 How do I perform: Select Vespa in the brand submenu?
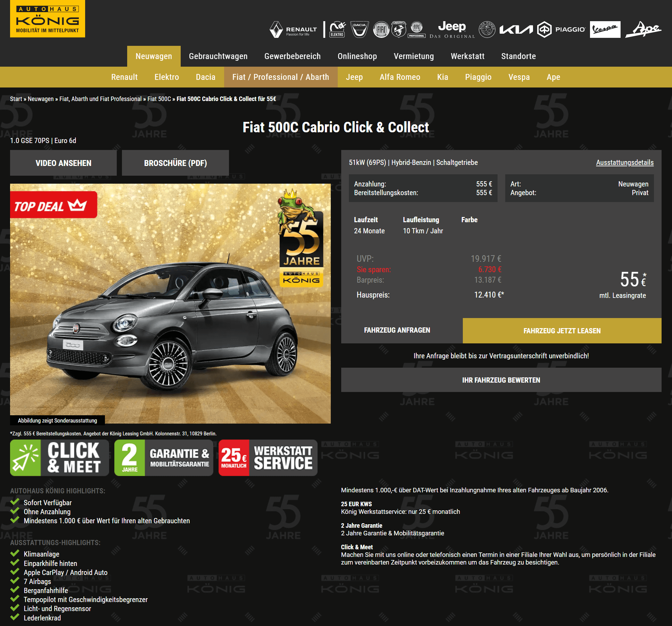[519, 77]
